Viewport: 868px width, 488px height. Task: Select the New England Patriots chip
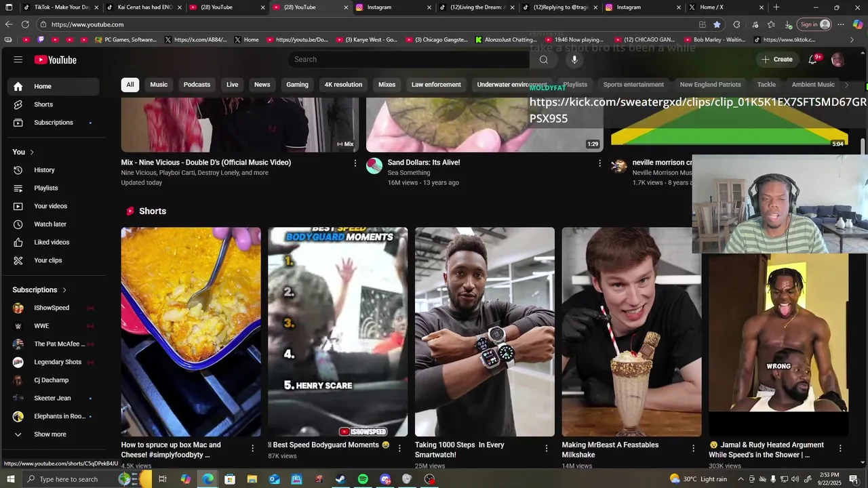(x=710, y=85)
